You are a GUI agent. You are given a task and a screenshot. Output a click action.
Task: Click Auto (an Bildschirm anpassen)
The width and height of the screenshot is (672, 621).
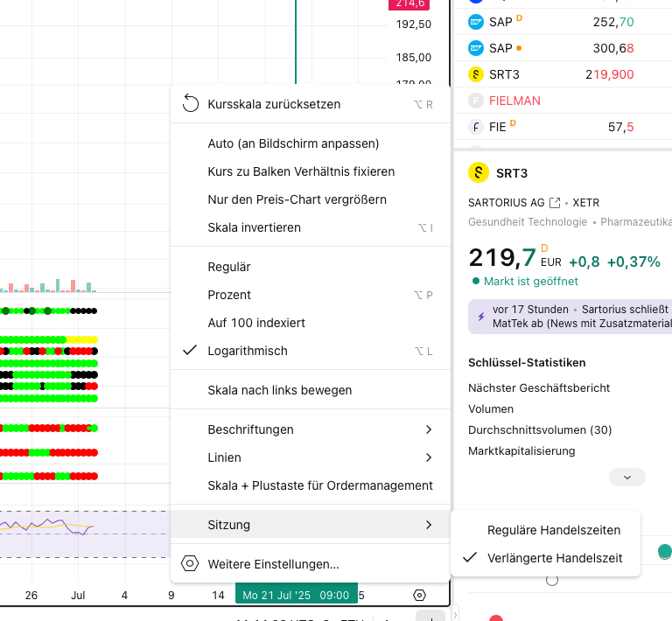coord(293,143)
